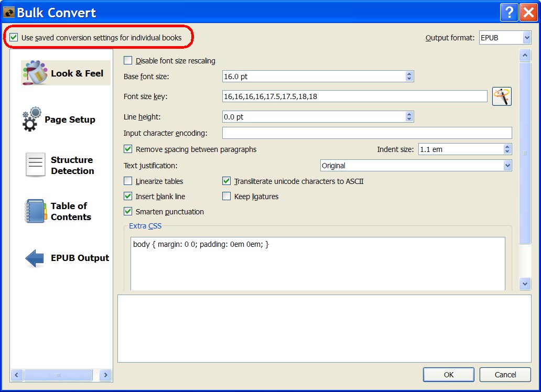Open the font size key wizard
The width and height of the screenshot is (541, 392).
(x=502, y=96)
